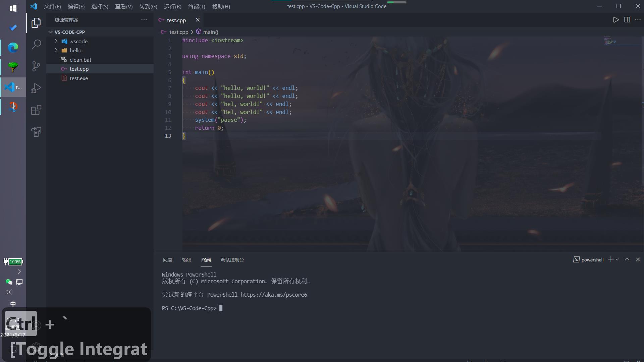This screenshot has width=644, height=362.
Task: Select test.exe in the file tree
Action: point(100,78)
